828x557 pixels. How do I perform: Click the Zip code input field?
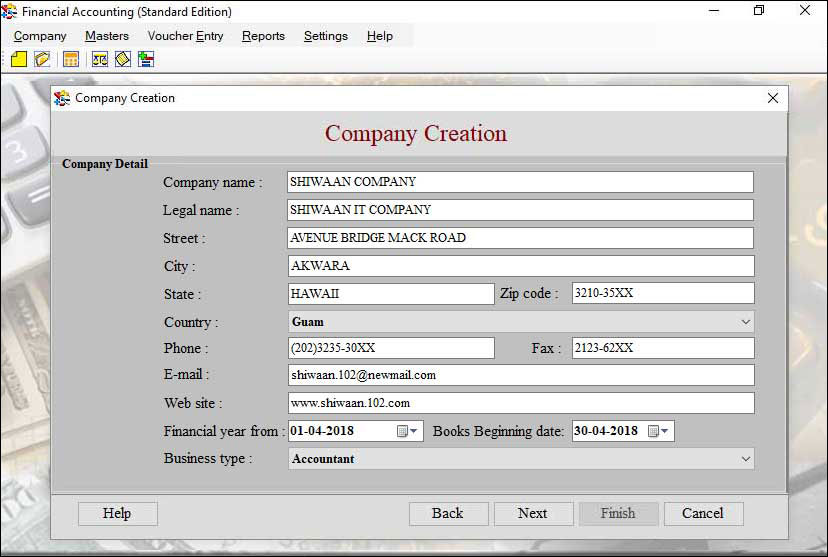[663, 293]
